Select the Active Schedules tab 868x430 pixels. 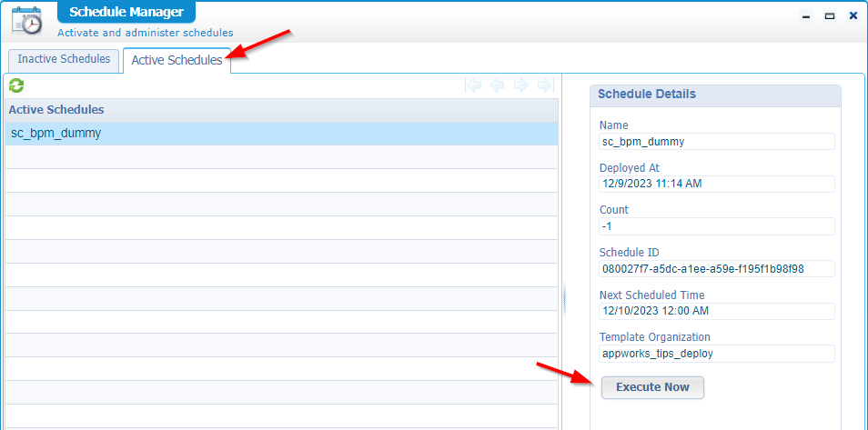[x=177, y=60]
